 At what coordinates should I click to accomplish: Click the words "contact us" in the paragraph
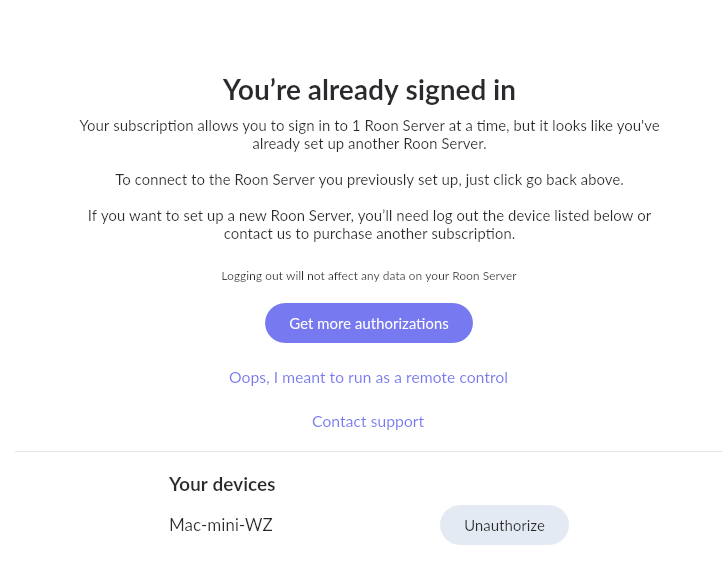258,234
